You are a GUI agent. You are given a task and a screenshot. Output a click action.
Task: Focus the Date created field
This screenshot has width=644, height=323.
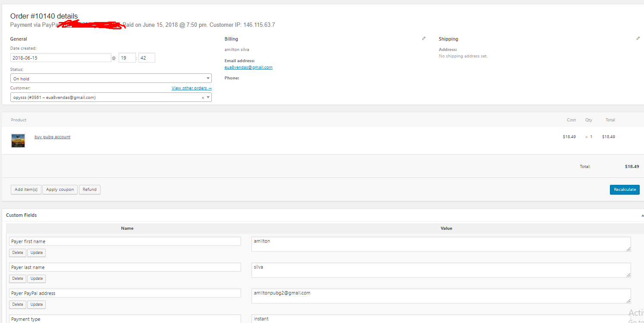click(x=61, y=57)
